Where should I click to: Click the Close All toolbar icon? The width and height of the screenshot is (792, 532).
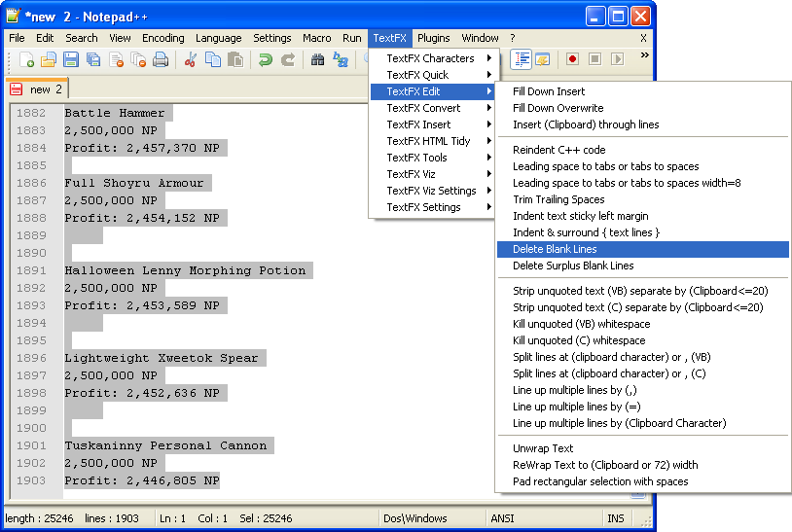(x=138, y=59)
